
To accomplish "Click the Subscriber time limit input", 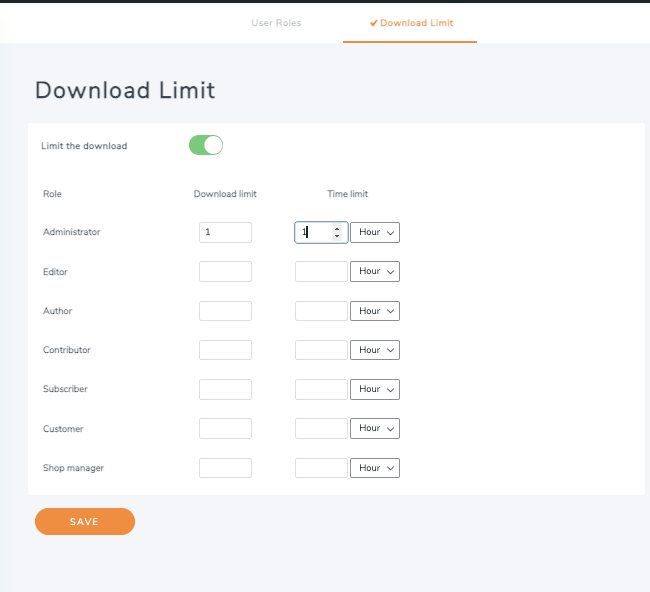I will pyautogui.click(x=321, y=389).
